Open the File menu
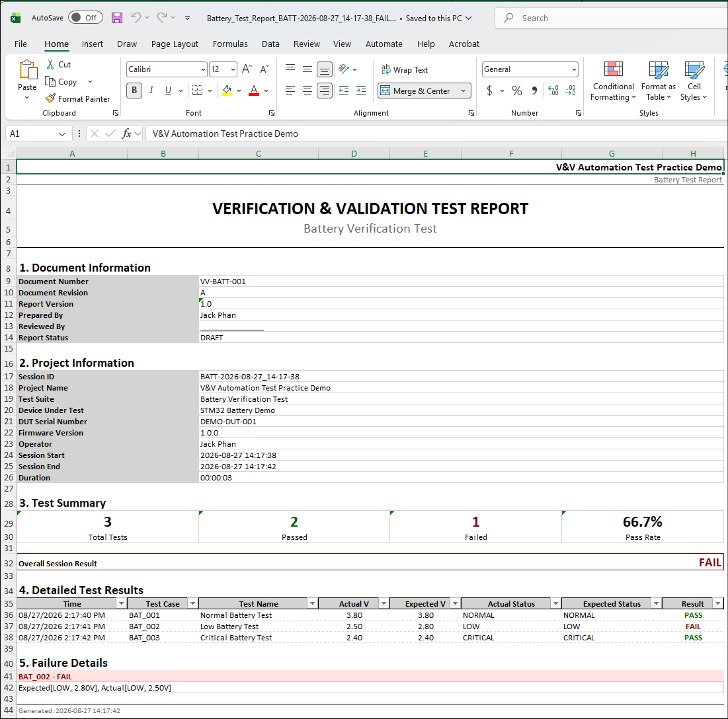Screen dimensions: 728x719 20,44
